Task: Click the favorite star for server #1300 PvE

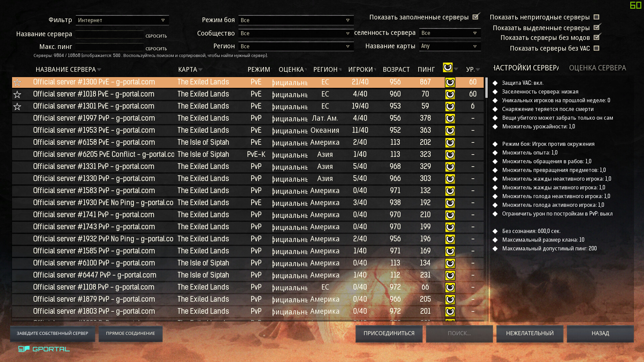Action: (x=17, y=82)
